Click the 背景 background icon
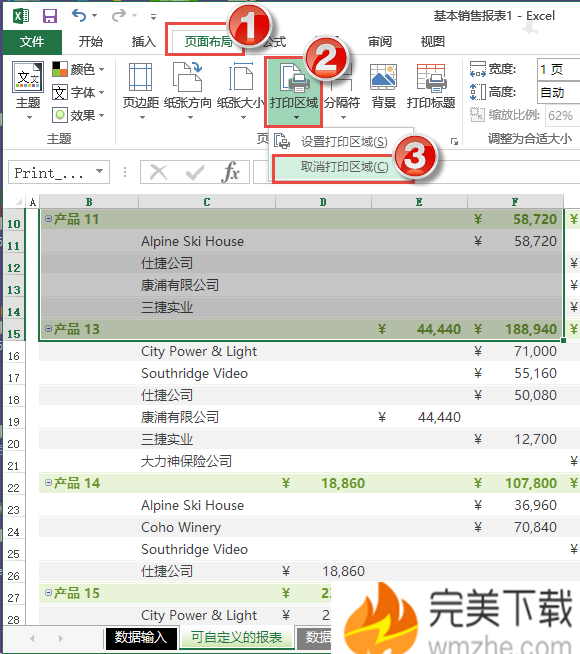The height and width of the screenshot is (654, 580). point(383,77)
